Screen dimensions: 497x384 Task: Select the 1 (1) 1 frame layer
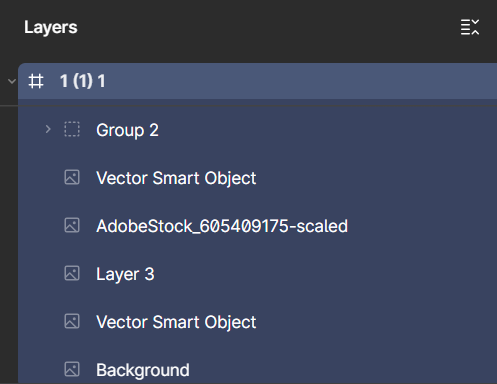click(x=257, y=81)
